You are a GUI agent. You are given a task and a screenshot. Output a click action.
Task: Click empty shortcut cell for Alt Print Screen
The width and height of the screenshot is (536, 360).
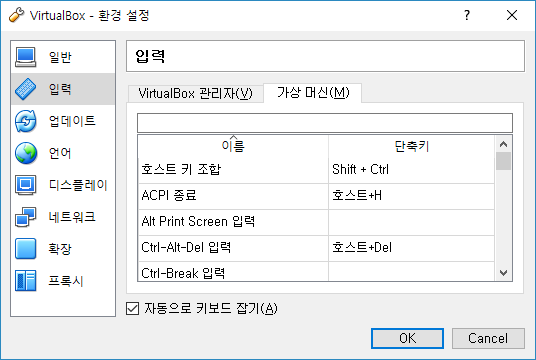tap(412, 222)
